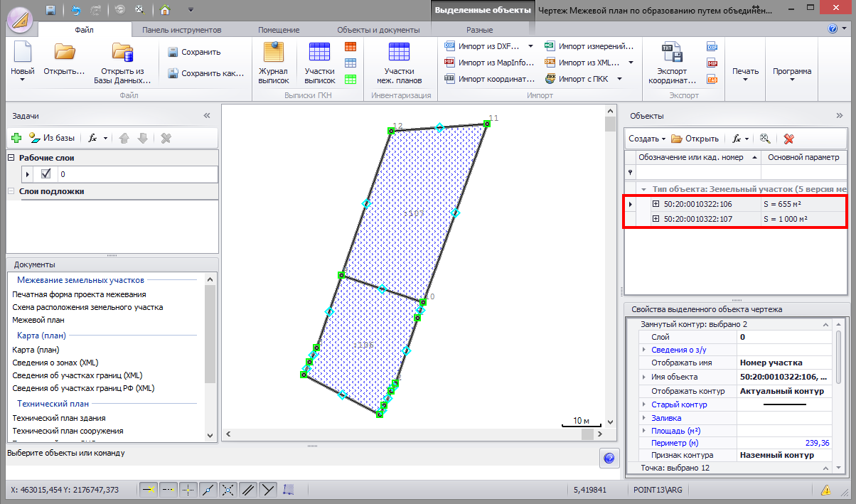Viewport: 856px width, 504px height.
Task: Open Открыть из Базы Данных
Action: pyautogui.click(x=122, y=63)
